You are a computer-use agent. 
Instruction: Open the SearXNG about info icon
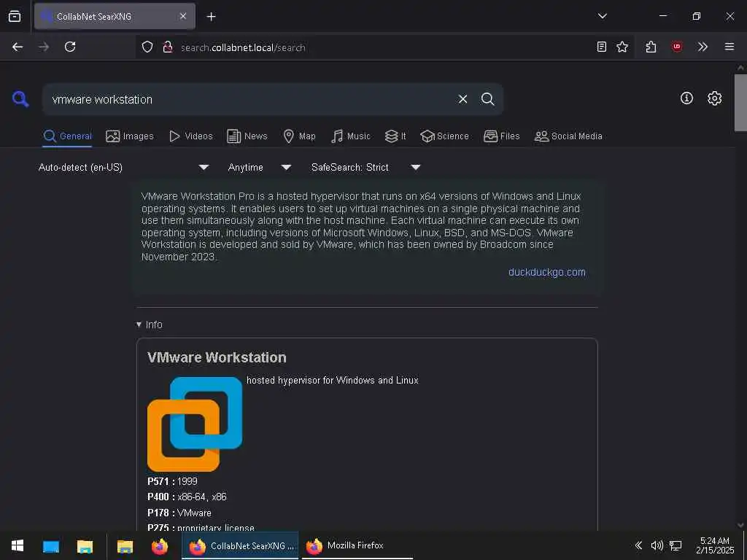tap(686, 98)
